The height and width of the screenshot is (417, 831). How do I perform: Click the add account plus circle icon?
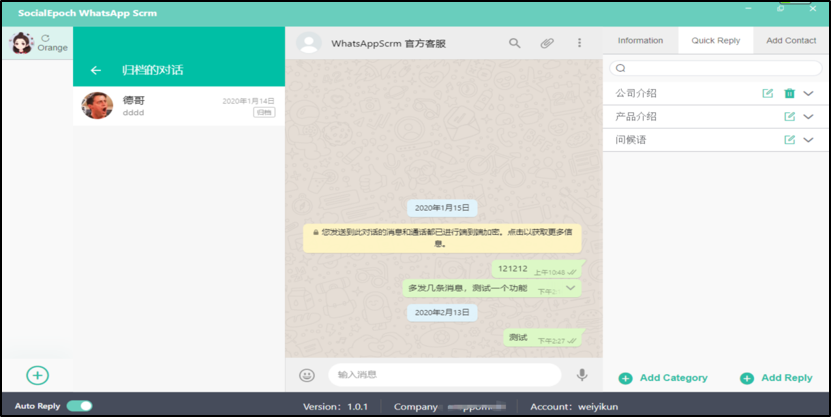click(x=38, y=375)
